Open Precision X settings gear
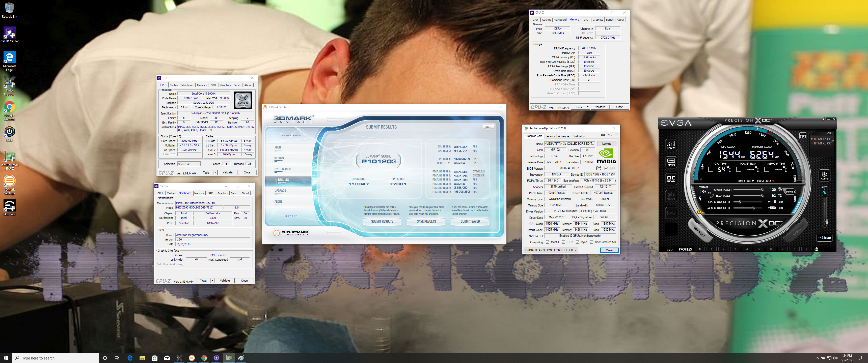Image resolution: width=868 pixels, height=363 pixels. coord(816,249)
